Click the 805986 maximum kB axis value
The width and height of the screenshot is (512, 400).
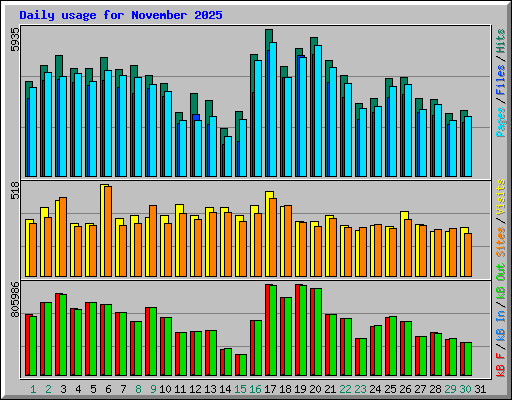(15, 299)
